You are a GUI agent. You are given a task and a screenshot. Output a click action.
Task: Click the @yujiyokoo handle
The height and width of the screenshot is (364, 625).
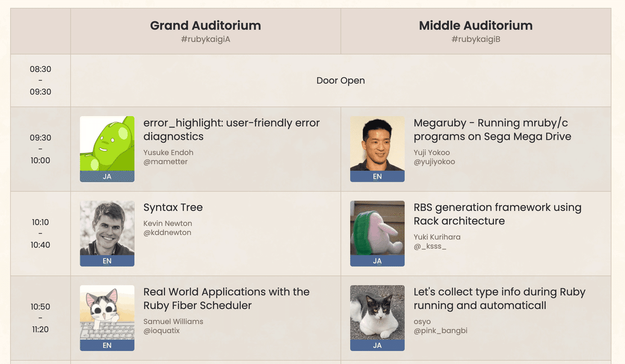coord(434,162)
